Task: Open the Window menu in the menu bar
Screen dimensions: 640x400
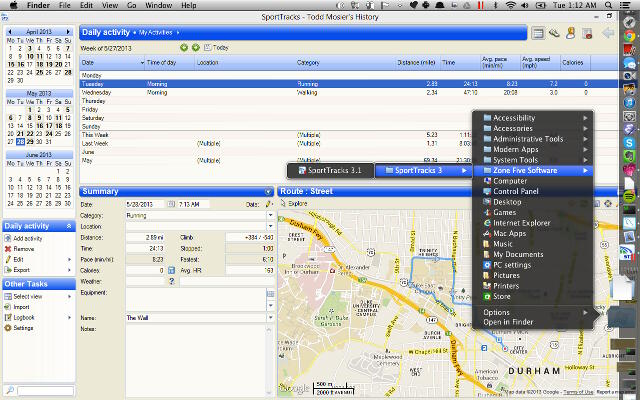Action: pos(158,5)
